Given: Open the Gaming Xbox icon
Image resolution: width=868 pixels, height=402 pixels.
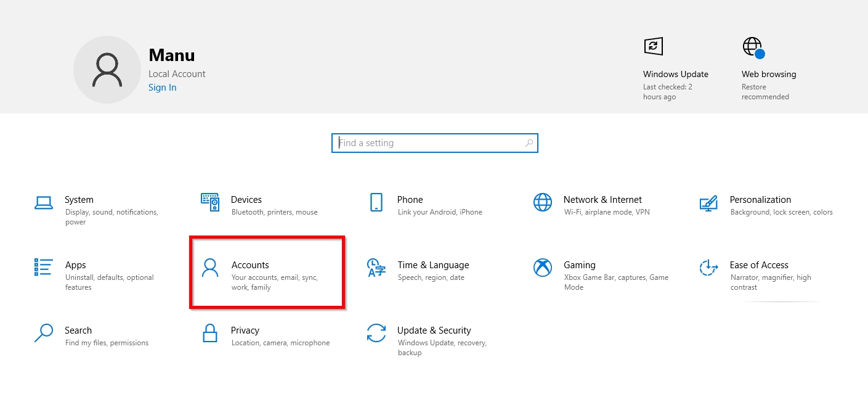Looking at the screenshot, I should pos(543,268).
